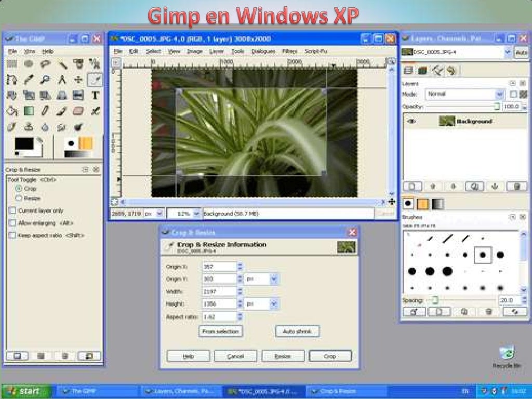Click Aspect ratio spinner arrows
Viewport: 532px width, 399px height.
pos(240,317)
